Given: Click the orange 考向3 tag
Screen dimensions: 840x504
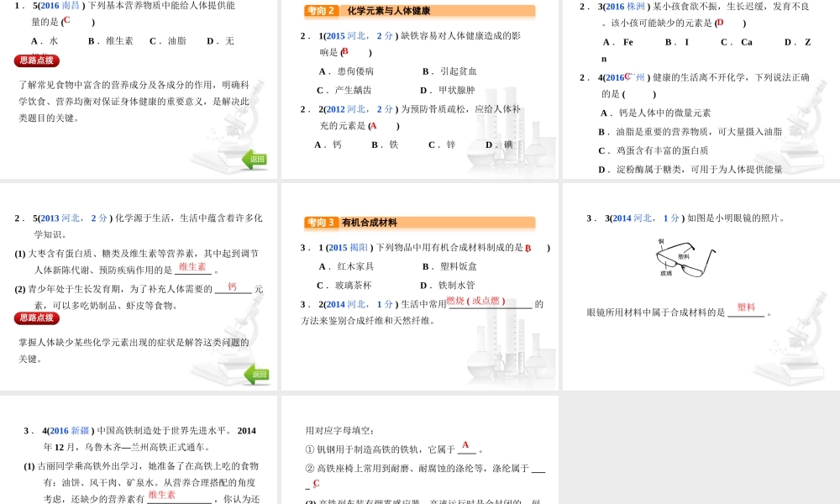Looking at the screenshot, I should tap(322, 223).
